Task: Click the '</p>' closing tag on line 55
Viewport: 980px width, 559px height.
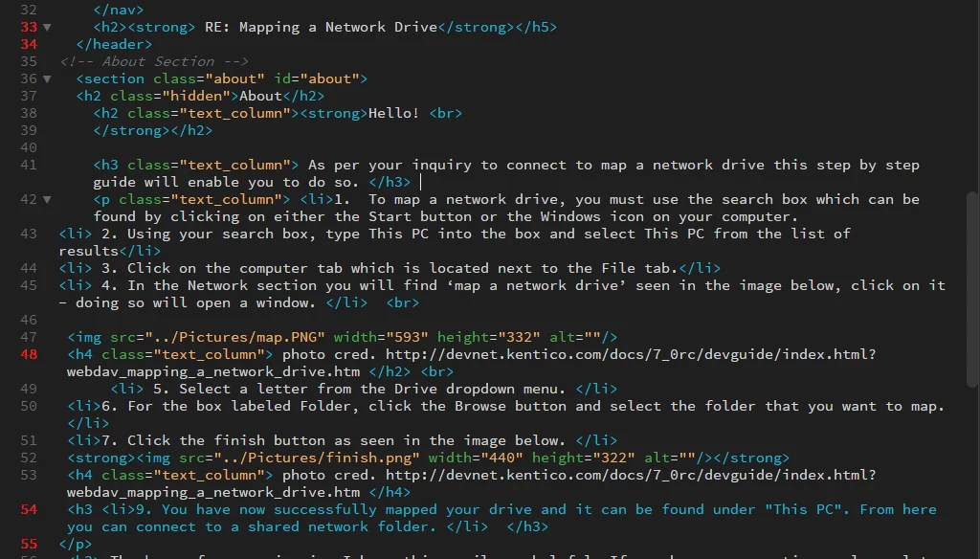Action: (76, 544)
